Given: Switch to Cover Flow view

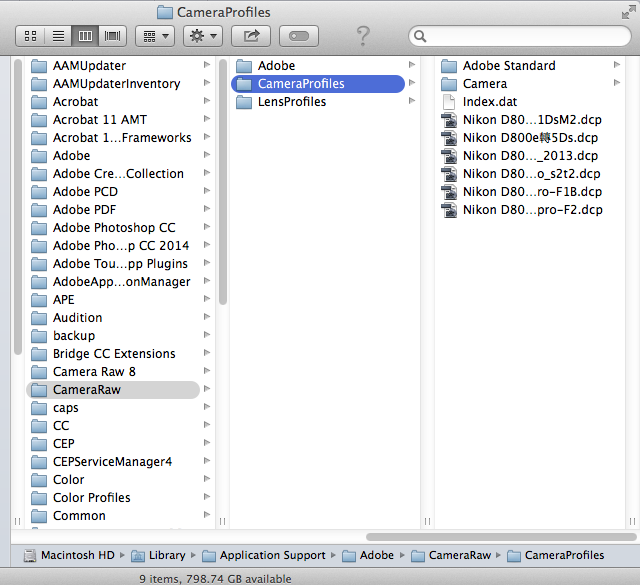Looking at the screenshot, I should tap(113, 36).
